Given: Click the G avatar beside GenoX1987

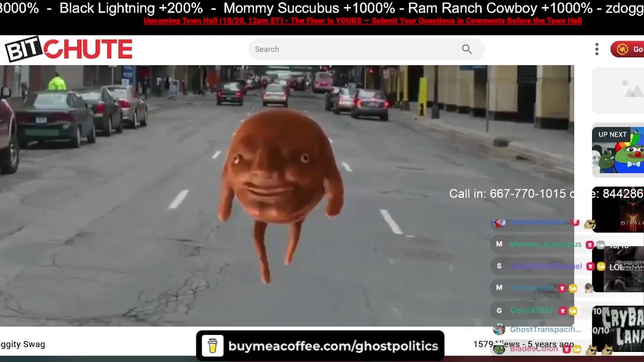Looking at the screenshot, I should pos(499,310).
